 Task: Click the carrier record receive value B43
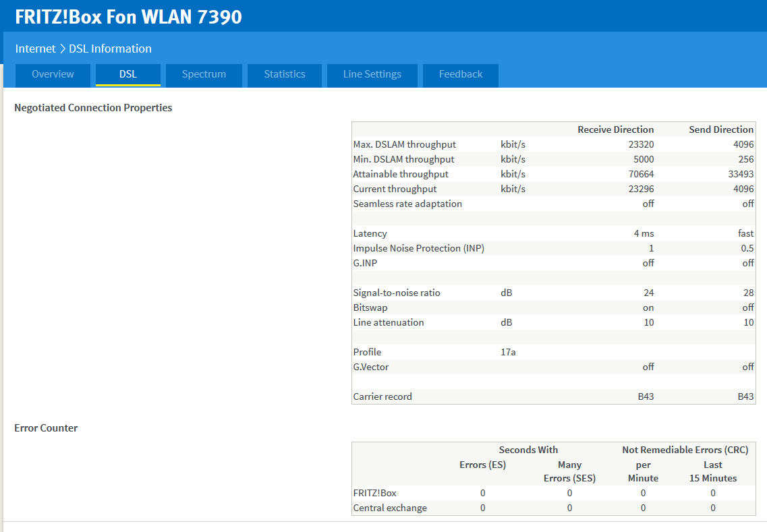pos(646,396)
